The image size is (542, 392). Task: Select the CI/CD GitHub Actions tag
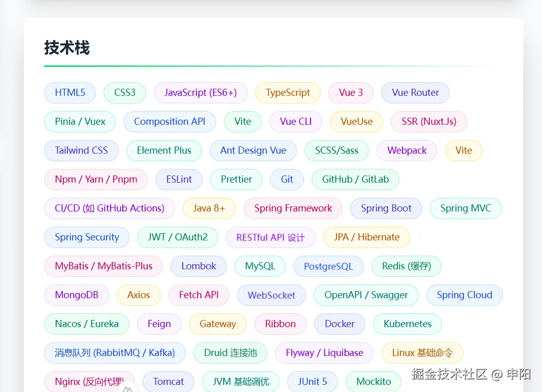click(x=110, y=208)
